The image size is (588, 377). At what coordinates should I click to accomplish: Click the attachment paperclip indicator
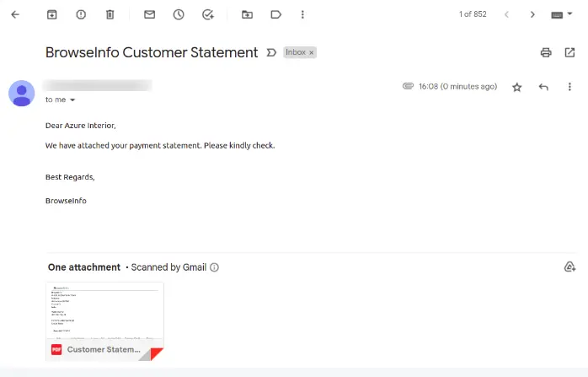tap(408, 86)
